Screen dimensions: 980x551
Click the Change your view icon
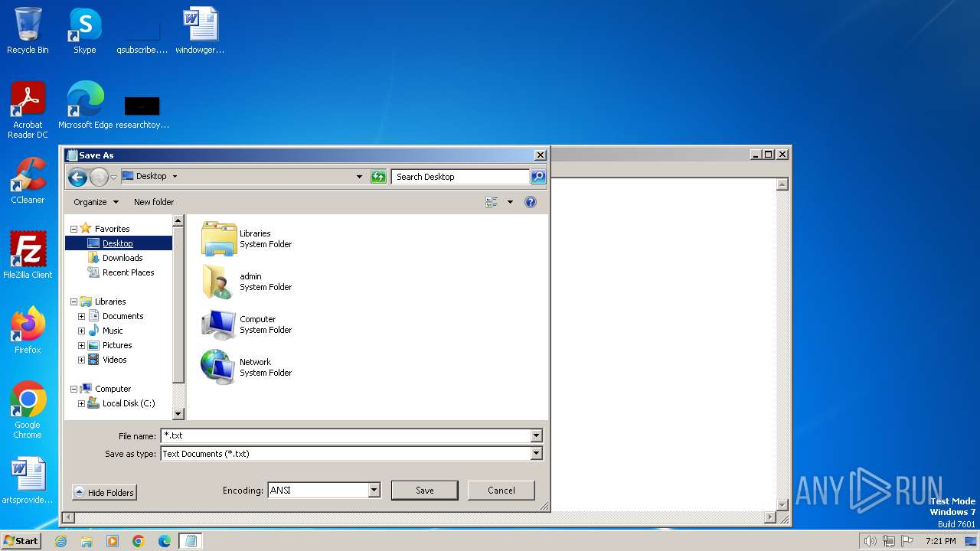tap(492, 202)
